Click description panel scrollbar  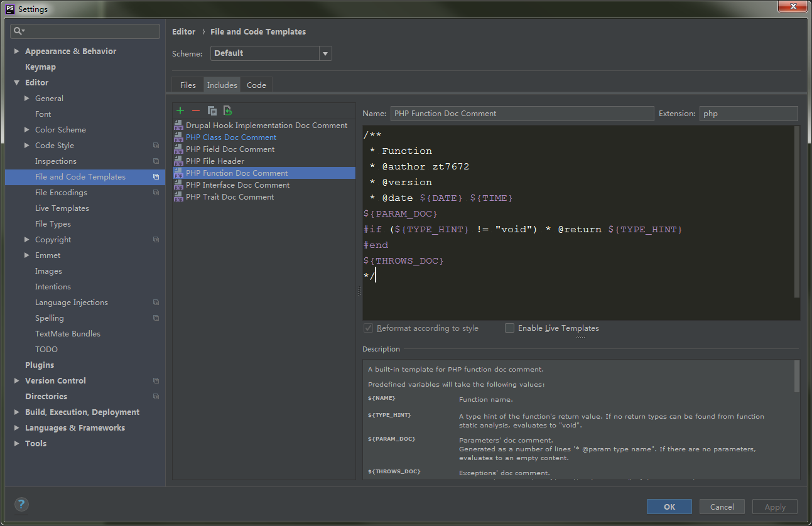(x=797, y=377)
